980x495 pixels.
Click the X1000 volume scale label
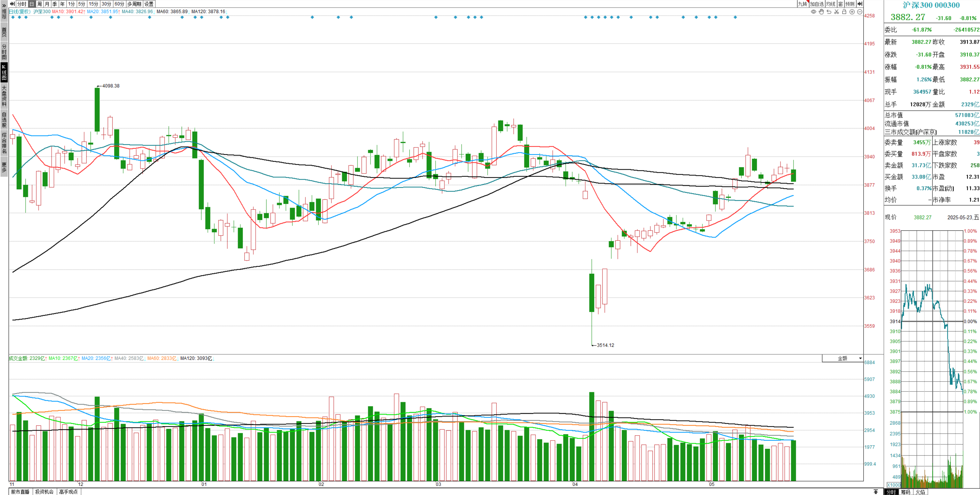coord(894,485)
